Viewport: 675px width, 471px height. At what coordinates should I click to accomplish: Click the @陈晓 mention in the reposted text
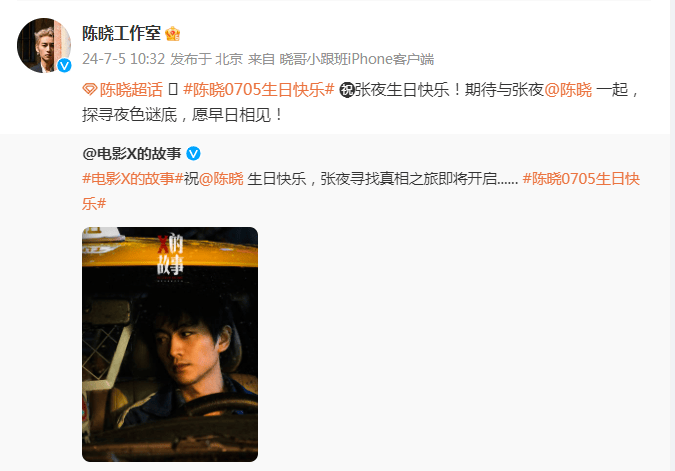[x=221, y=178]
